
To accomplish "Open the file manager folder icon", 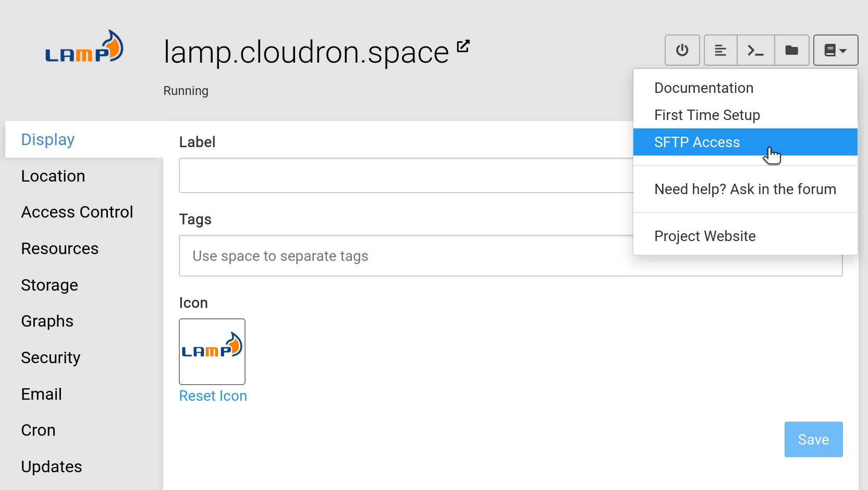I will pyautogui.click(x=791, y=50).
